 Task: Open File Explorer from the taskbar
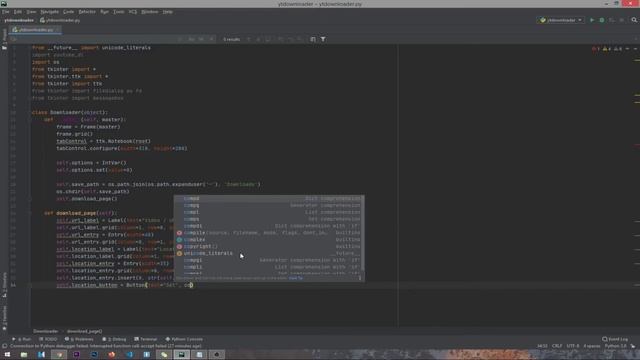click(24, 355)
